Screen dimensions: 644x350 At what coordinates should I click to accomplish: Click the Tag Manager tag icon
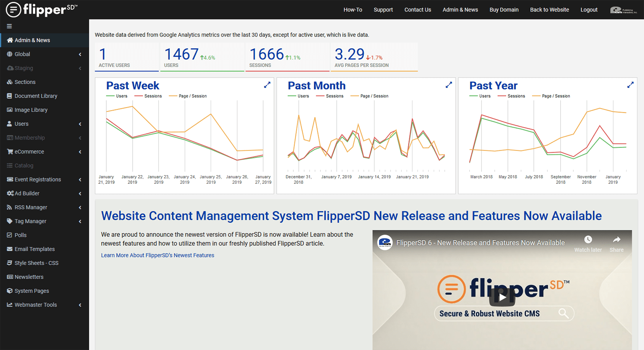(10, 221)
